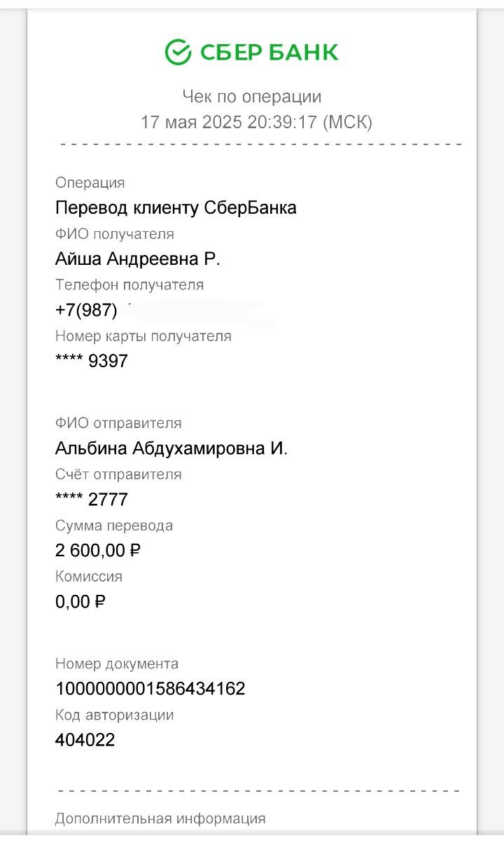Screen dimensions: 504x852
Task: Click the commission value 0,00 ₽
Action: click(x=80, y=602)
